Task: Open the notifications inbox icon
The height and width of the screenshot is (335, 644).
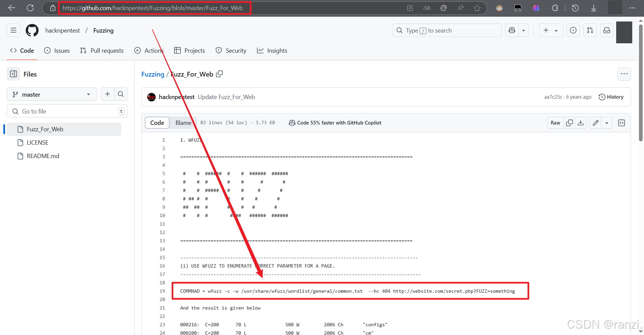Action: (607, 30)
